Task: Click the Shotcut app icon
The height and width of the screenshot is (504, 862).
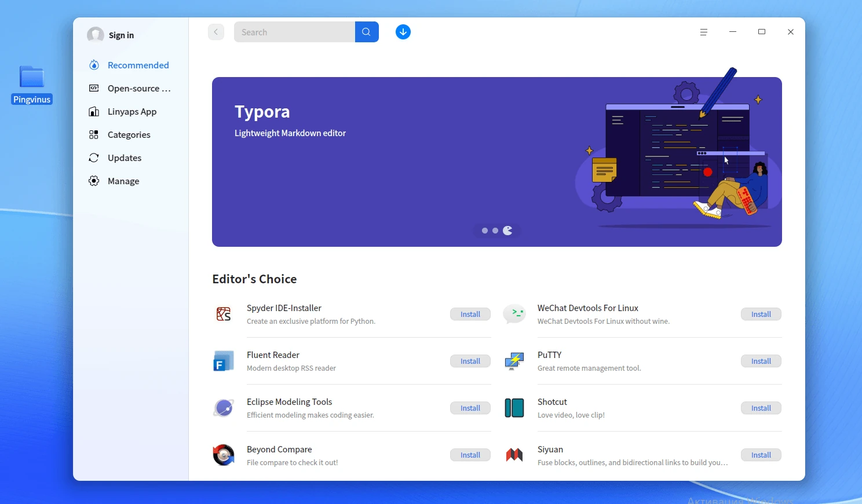Action: pyautogui.click(x=514, y=408)
